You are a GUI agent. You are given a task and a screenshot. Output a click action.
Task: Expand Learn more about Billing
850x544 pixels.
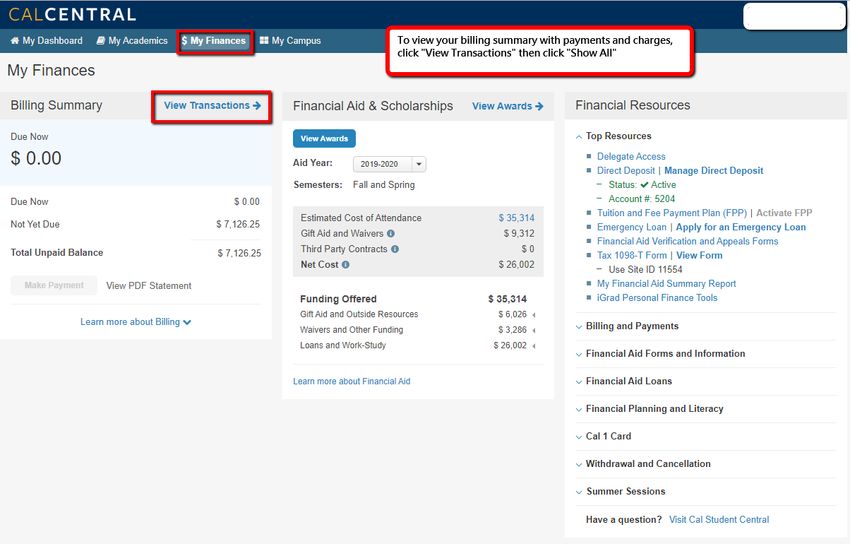tap(136, 322)
